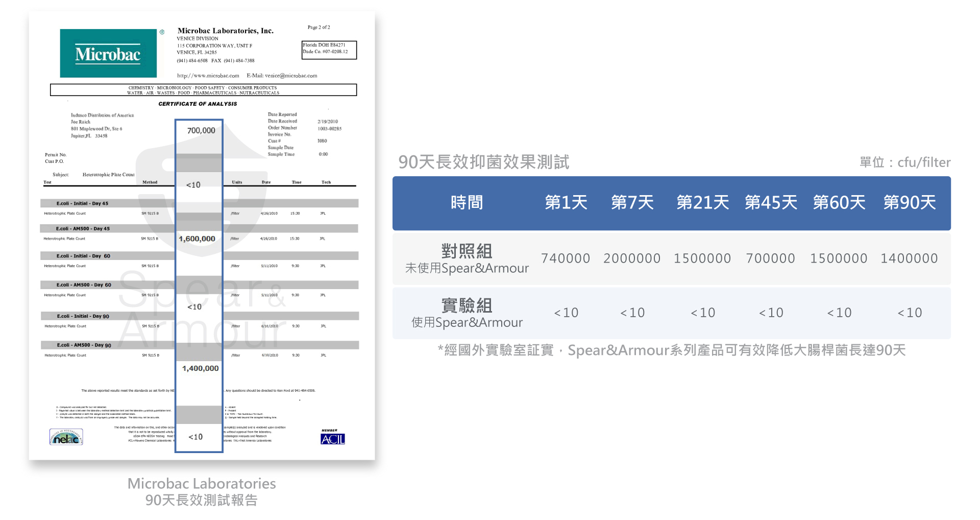This screenshot has height=520, width=980.
Task: Click the '實驗組' row label
Action: point(467,305)
